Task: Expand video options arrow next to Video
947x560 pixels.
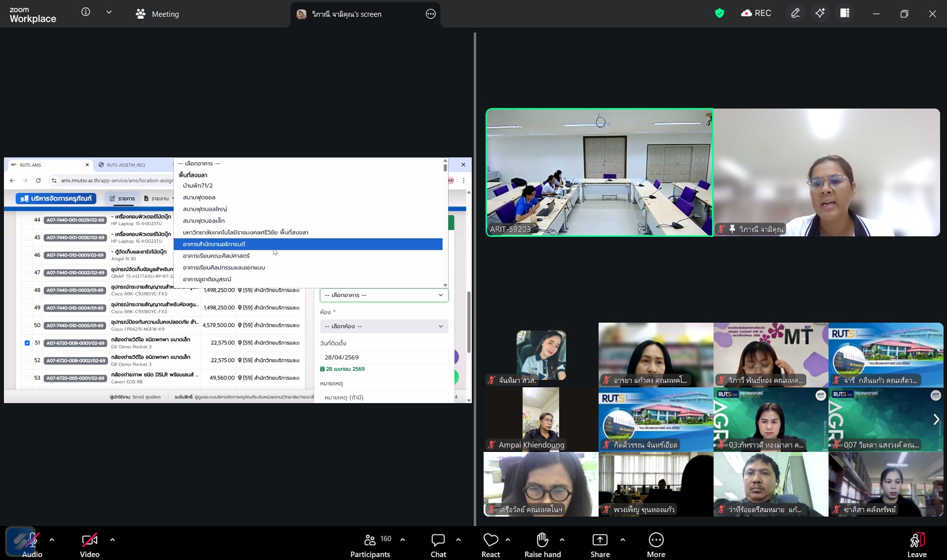Action: tap(113, 540)
